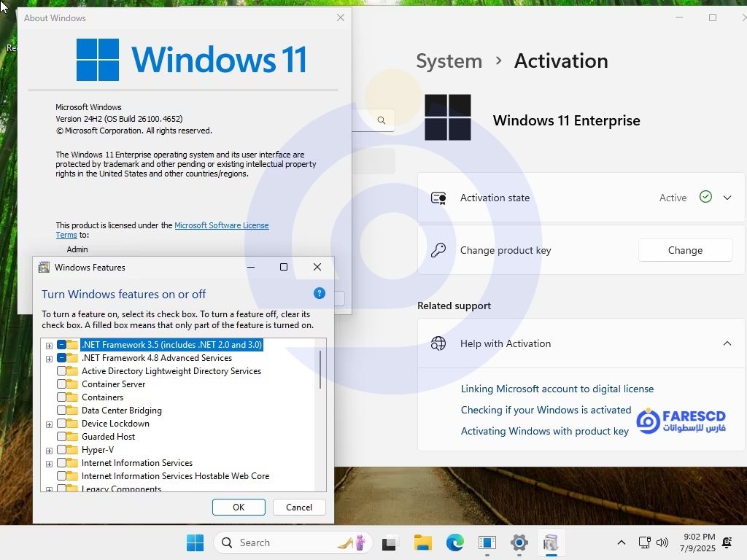Check Internet Information Services Hostable Web Core
This screenshot has height=560, width=747.
tap(61, 475)
